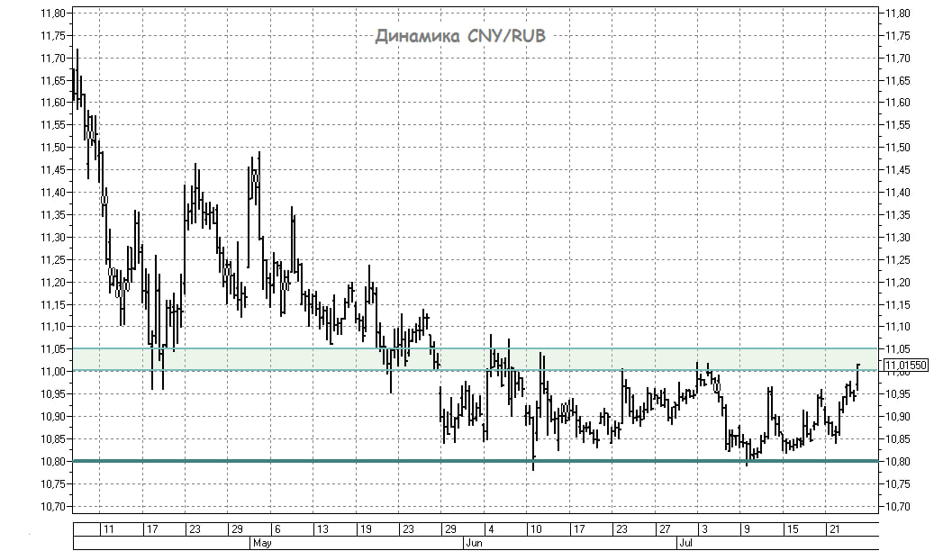Viewport: 934px width, 560px height.
Task: Click date label 6 on time axis
Action: (277, 529)
